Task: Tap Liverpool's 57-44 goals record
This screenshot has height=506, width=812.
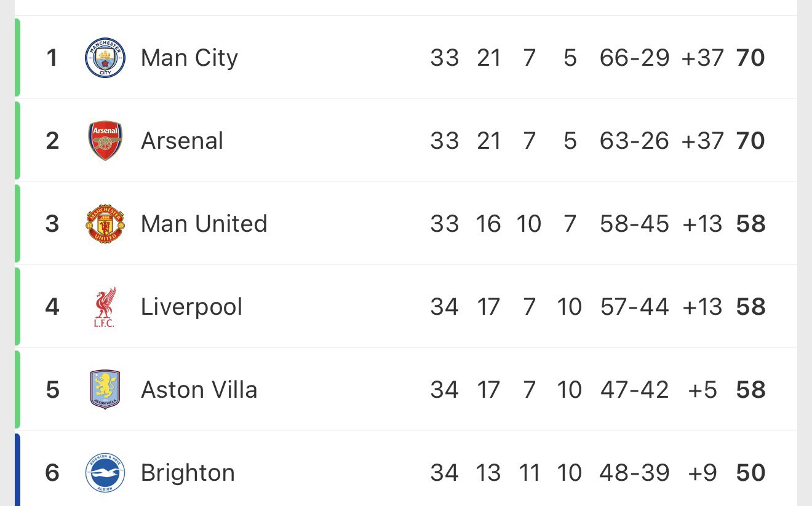Action: click(634, 307)
